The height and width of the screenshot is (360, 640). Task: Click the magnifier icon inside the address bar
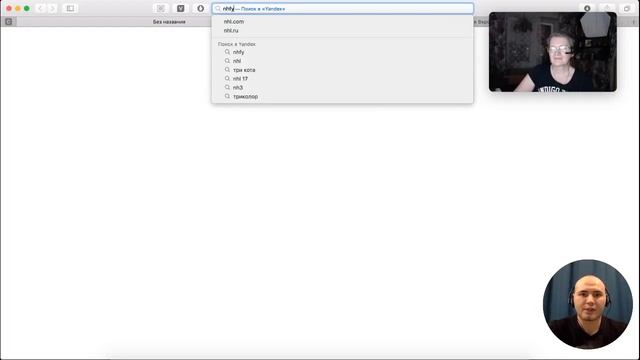tap(218, 9)
